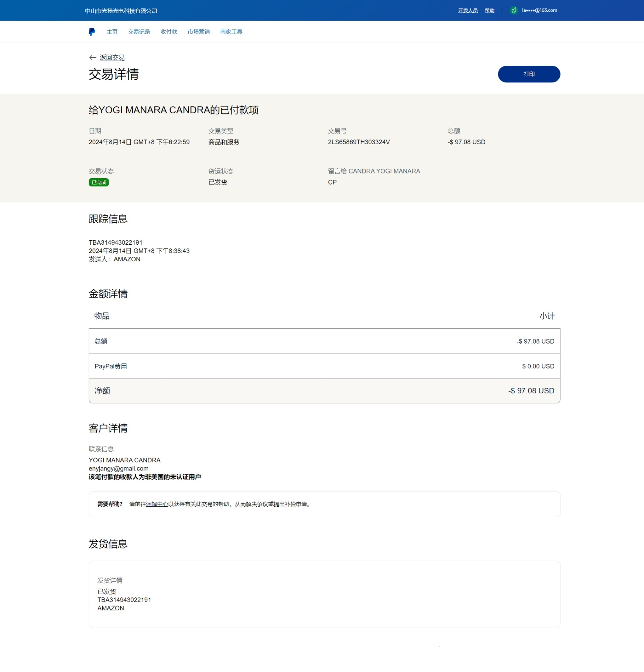Click the green shield account icon
Viewport: 644px width, 672px height.
[x=514, y=10]
